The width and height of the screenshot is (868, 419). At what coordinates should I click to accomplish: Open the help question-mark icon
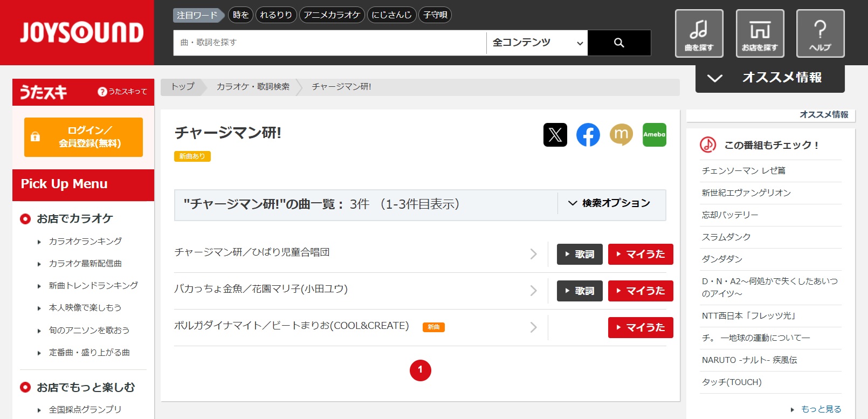(820, 33)
